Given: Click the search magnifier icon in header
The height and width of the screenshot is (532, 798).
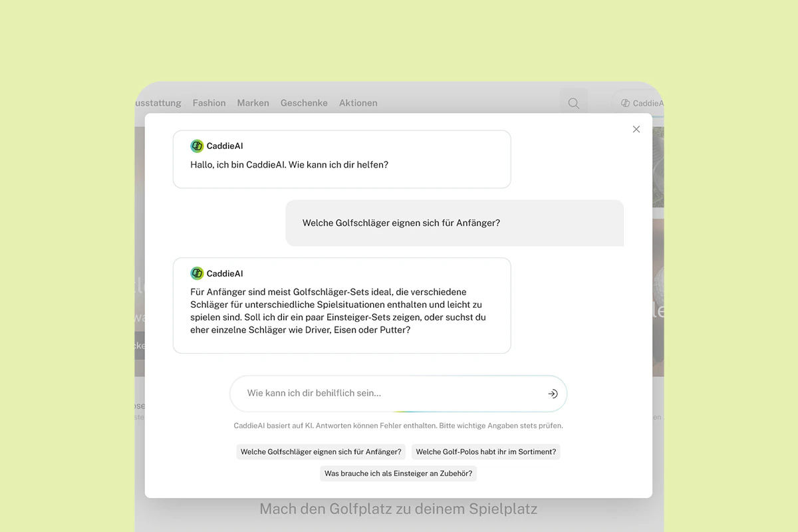Looking at the screenshot, I should click(x=573, y=103).
